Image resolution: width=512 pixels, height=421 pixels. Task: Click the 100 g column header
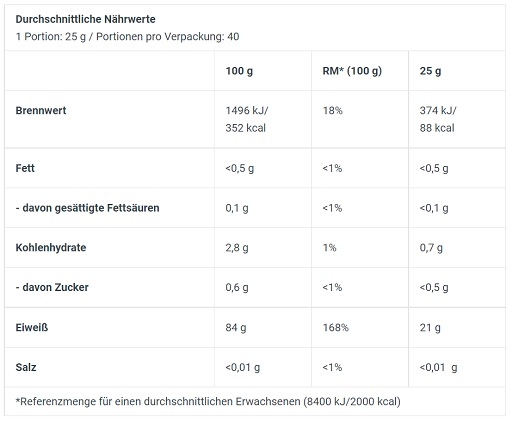[x=239, y=71]
